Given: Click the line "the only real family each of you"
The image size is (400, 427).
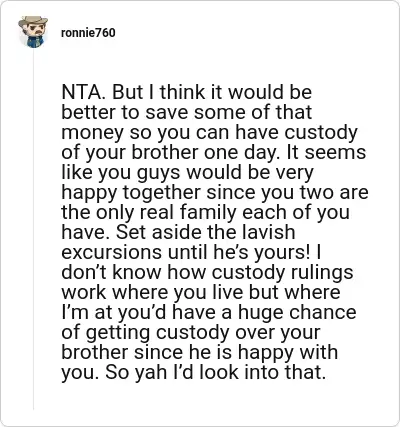Looking at the screenshot, I should point(205,212).
